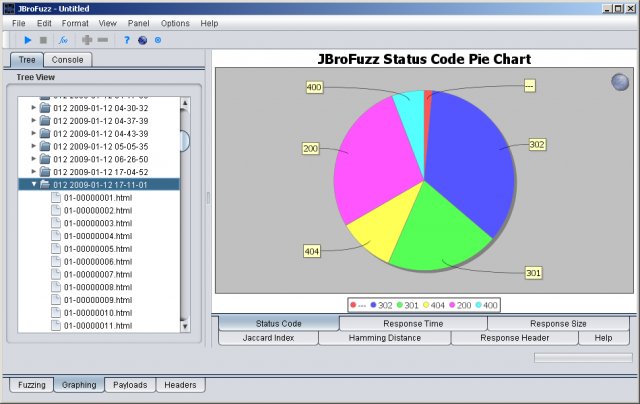Click the Help button beside Response Header

(603, 338)
